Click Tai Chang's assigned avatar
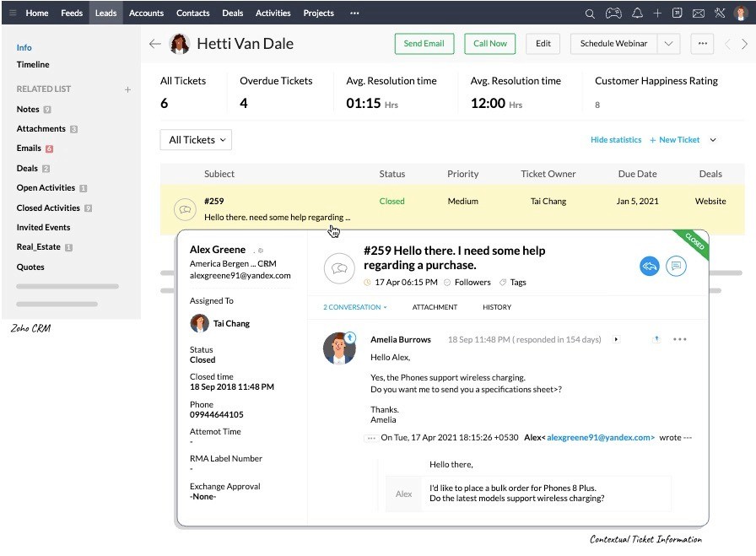This screenshot has width=756, height=556. coord(199,324)
